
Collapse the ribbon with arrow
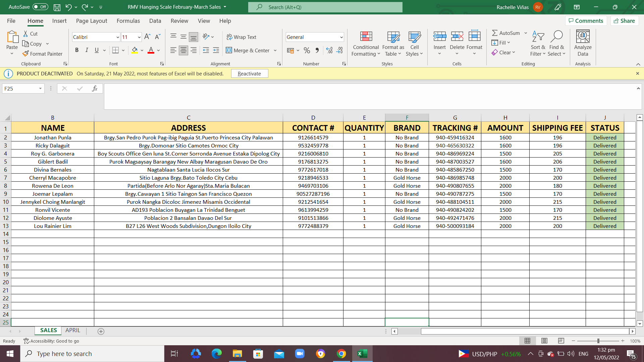point(638,64)
